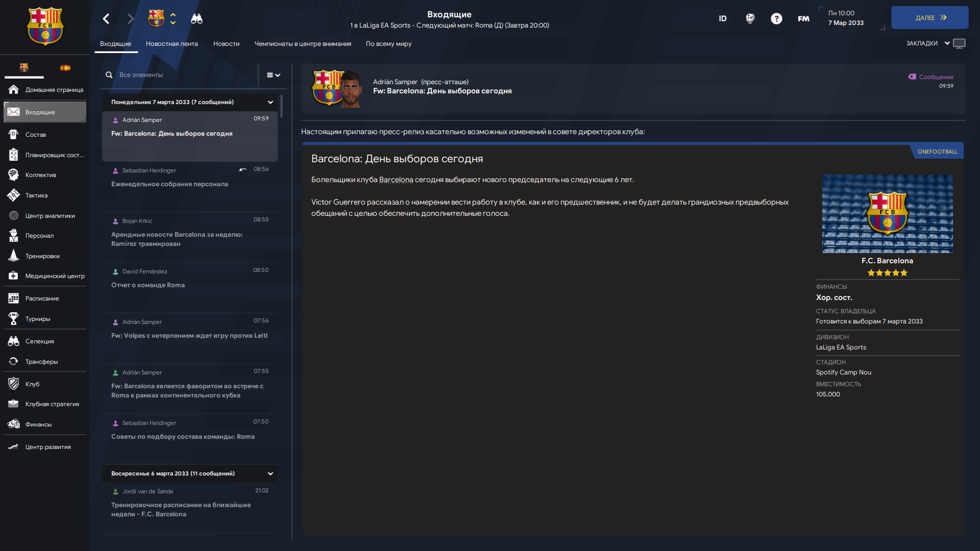
Task: Open the FM menu icon
Action: 803,19
